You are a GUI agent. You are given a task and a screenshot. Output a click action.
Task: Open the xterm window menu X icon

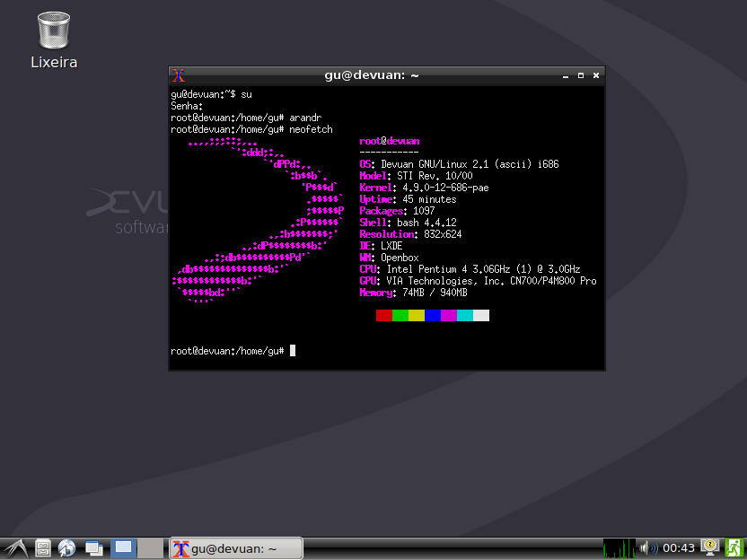click(x=179, y=75)
